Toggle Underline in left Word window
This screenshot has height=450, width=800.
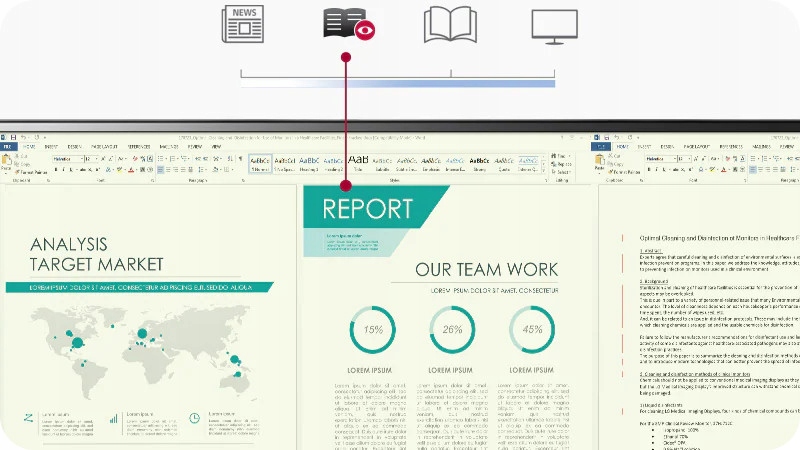point(71,170)
